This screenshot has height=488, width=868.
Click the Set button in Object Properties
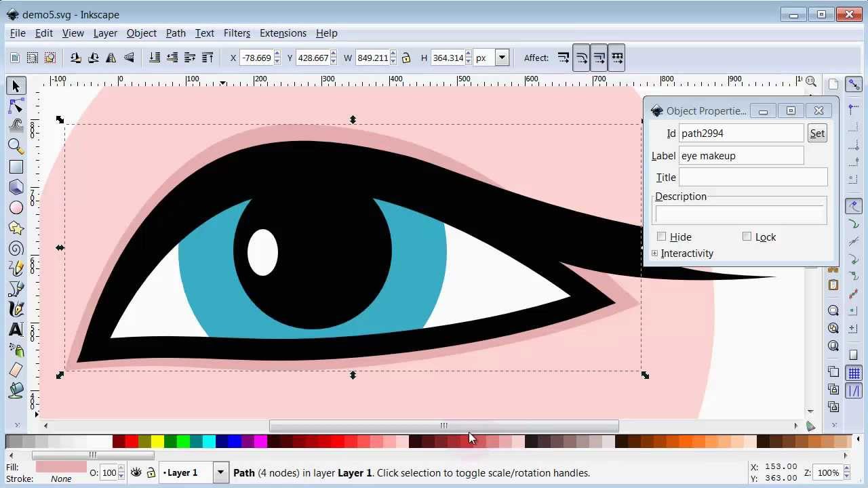pos(817,133)
